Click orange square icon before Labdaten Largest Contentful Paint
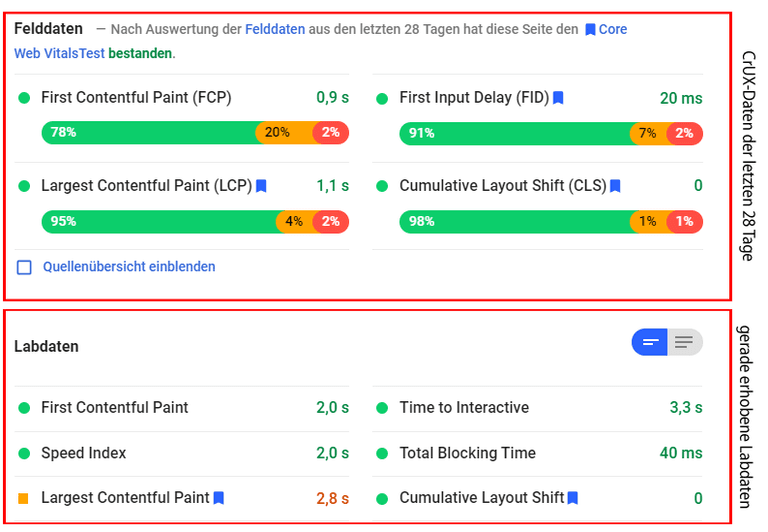This screenshot has height=532, width=768. coord(24,498)
